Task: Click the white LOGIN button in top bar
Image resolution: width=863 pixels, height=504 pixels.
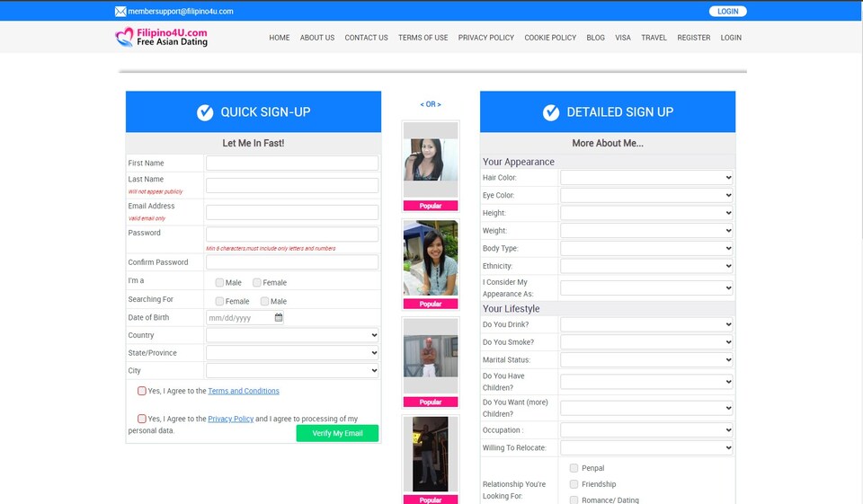Action: pos(727,12)
